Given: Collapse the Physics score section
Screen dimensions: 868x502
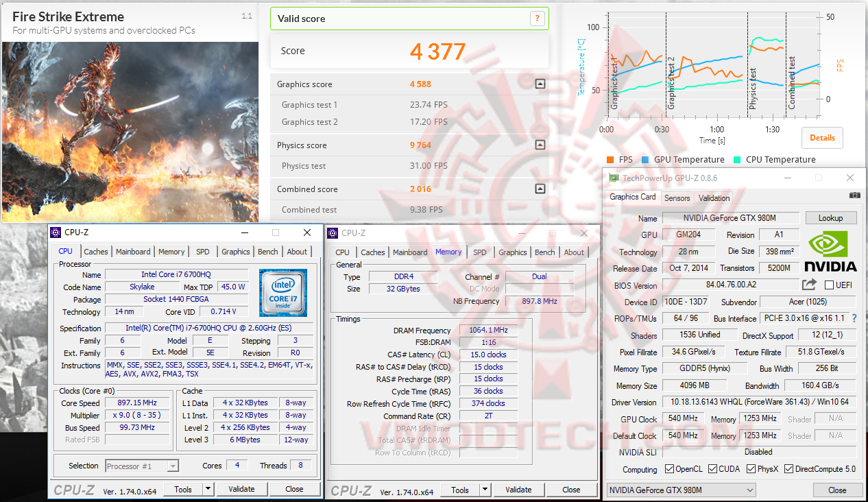Looking at the screenshot, I should (x=540, y=145).
